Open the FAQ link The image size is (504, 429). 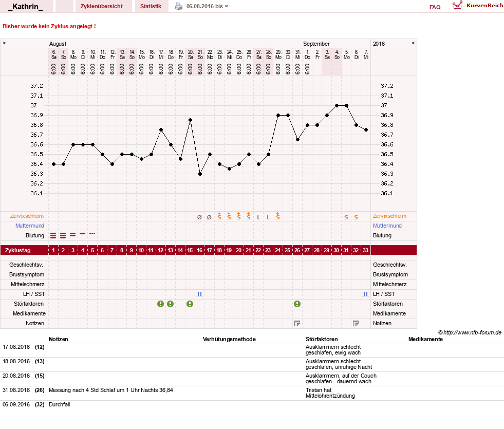tap(435, 7)
